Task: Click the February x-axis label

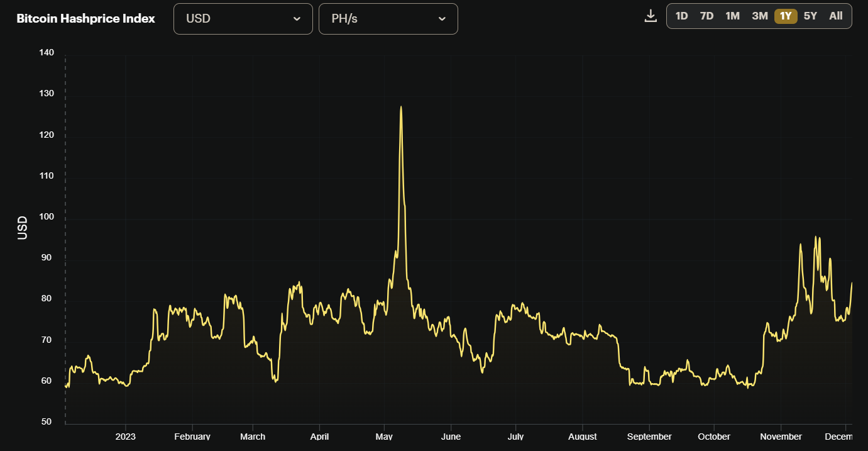Action: [x=192, y=437]
